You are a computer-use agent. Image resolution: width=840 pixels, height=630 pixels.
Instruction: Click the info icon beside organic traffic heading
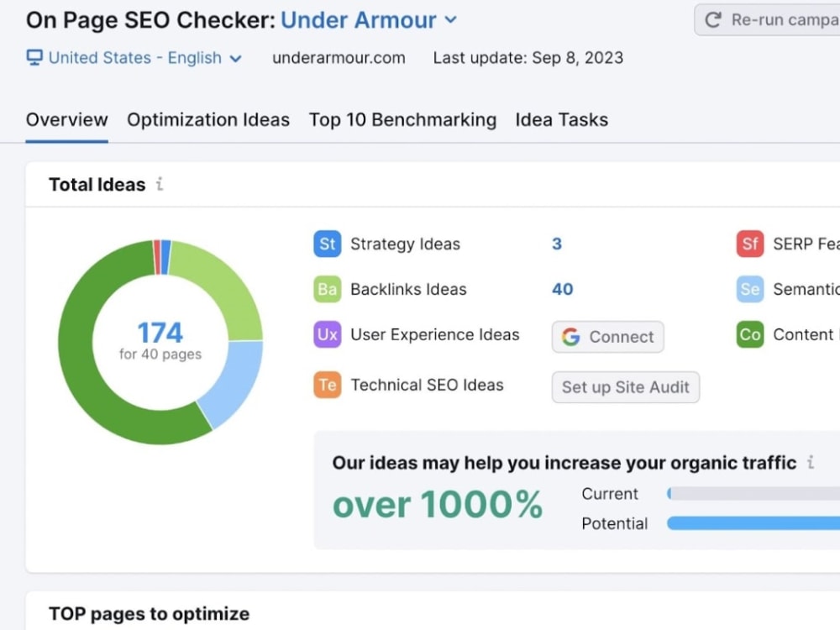[811, 462]
